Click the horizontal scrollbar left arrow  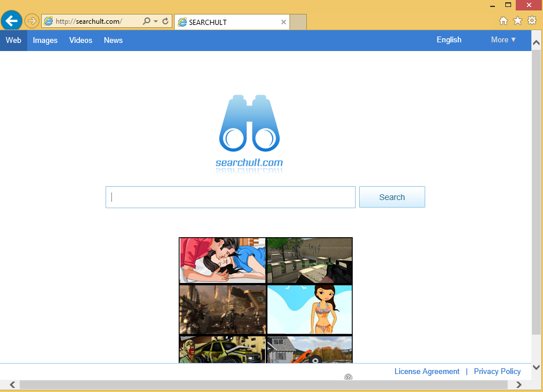coord(12,384)
